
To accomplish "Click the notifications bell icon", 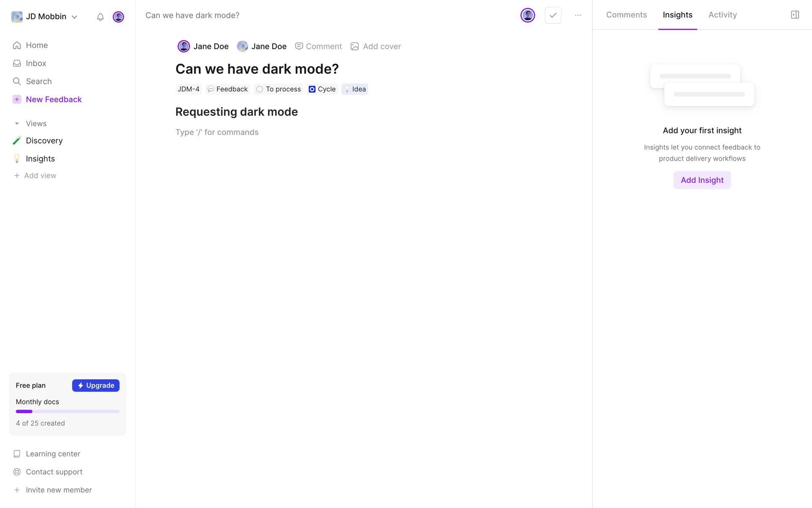I will tap(100, 17).
